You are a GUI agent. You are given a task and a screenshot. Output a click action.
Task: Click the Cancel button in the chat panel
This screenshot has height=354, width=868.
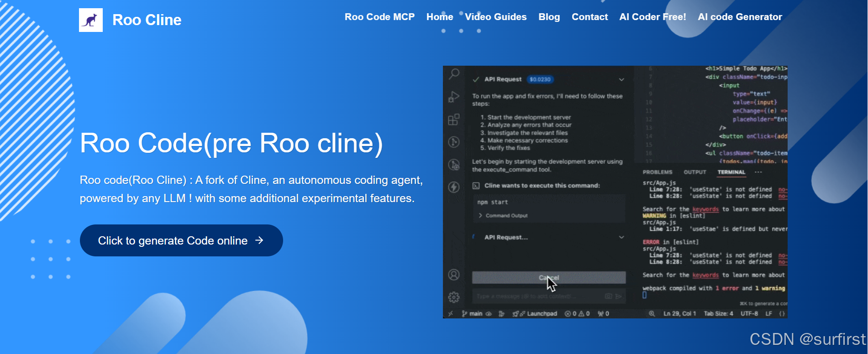pos(549,278)
